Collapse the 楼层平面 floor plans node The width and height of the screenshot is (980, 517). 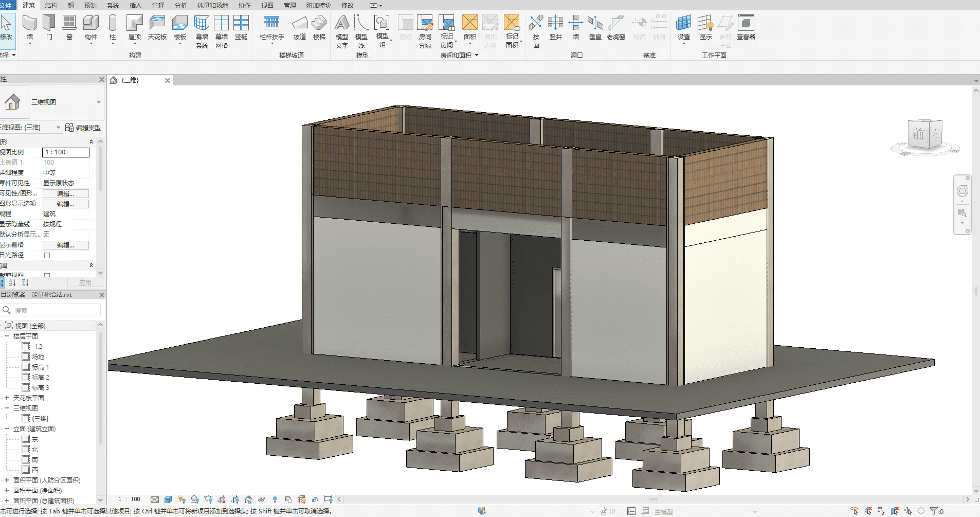click(7, 336)
